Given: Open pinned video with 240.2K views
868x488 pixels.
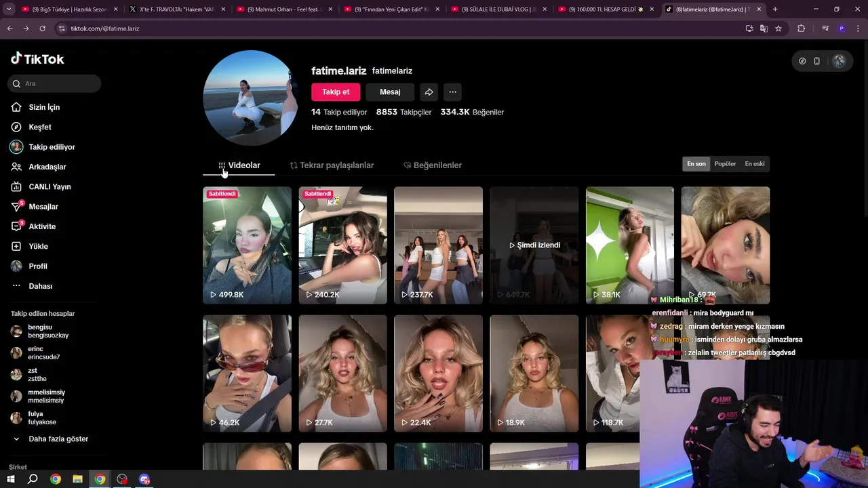Looking at the screenshot, I should (342, 245).
